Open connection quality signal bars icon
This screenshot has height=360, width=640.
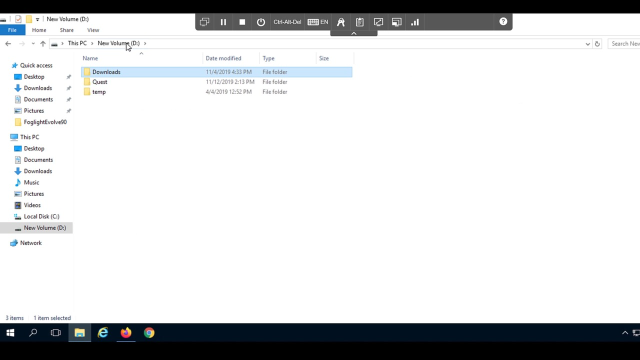click(x=415, y=22)
